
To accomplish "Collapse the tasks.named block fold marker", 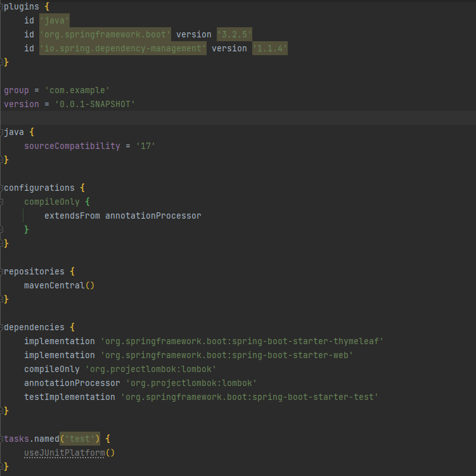I will tap(1, 439).
